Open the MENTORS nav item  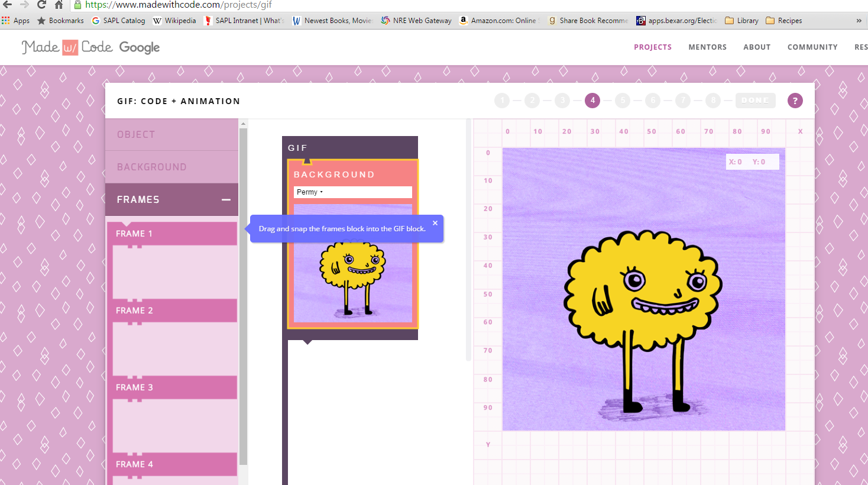tap(707, 47)
